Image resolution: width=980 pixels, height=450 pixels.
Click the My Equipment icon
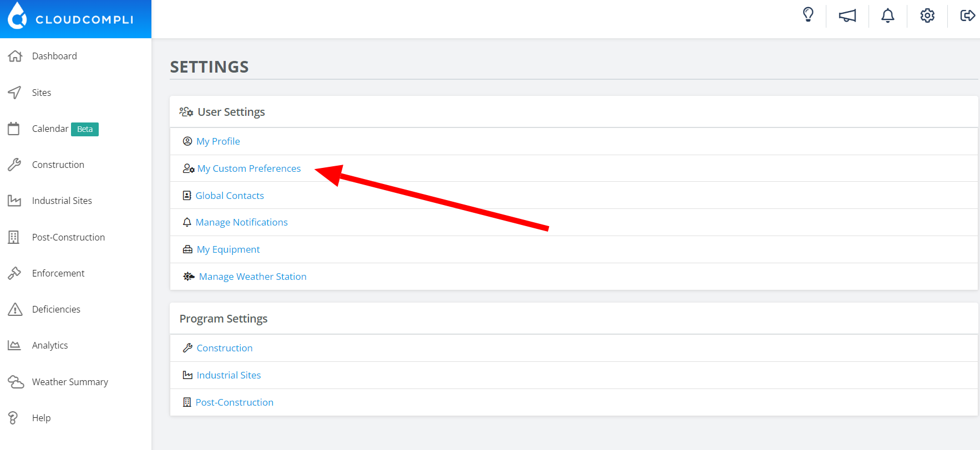(187, 249)
